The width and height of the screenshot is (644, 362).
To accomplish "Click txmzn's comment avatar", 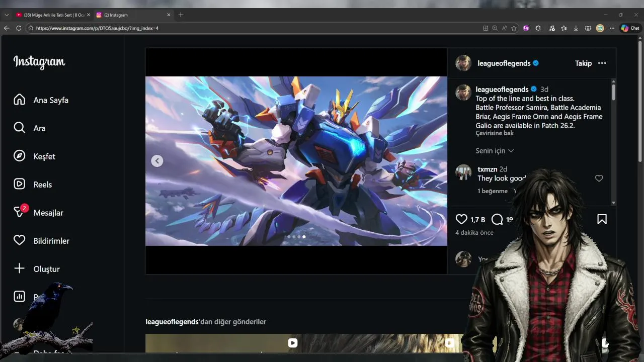I will [x=463, y=172].
